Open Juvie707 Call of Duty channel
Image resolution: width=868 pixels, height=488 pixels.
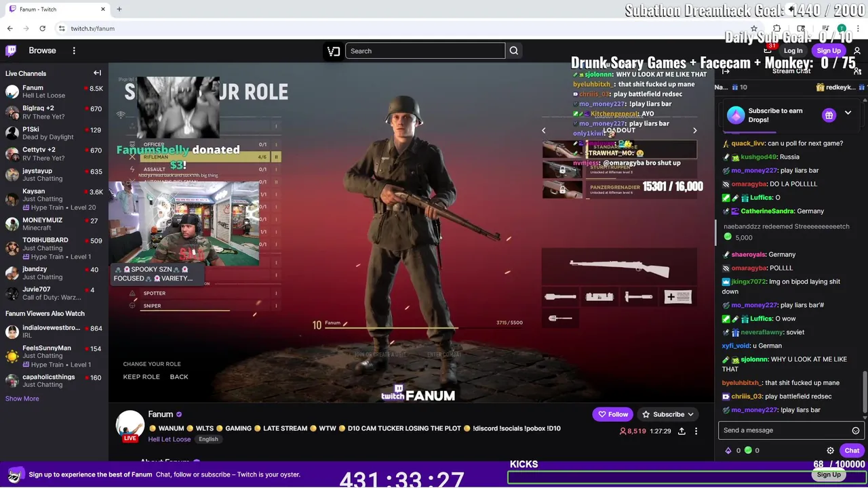[x=54, y=293]
